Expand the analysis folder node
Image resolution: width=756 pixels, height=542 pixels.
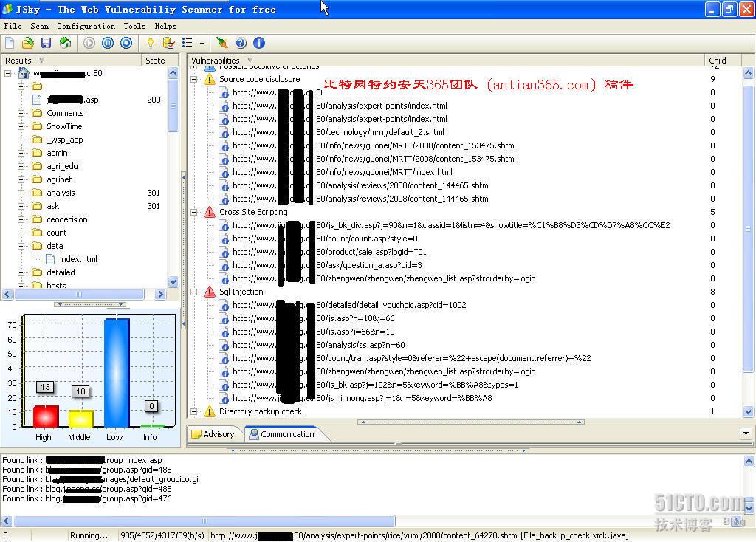[x=21, y=193]
